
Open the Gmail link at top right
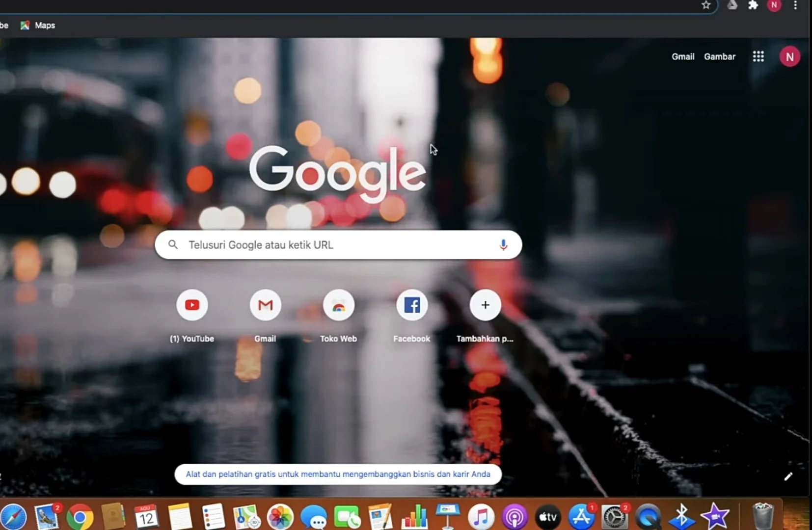pos(683,56)
